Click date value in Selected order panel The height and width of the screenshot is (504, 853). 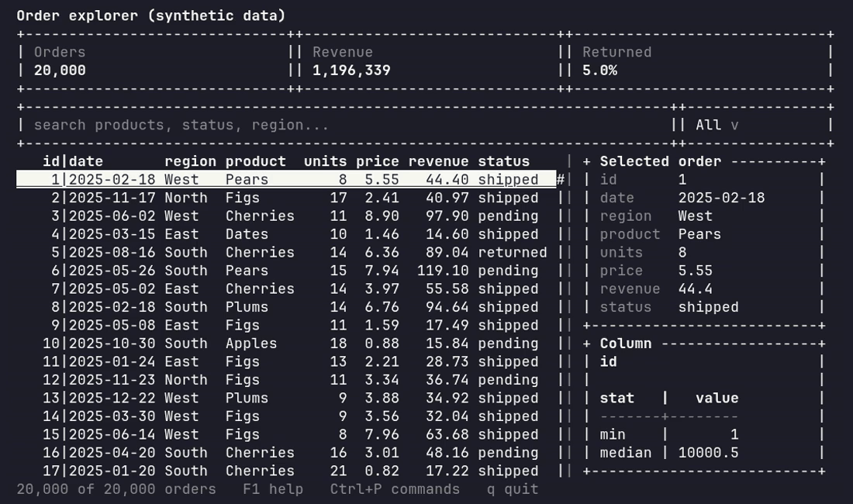(721, 198)
